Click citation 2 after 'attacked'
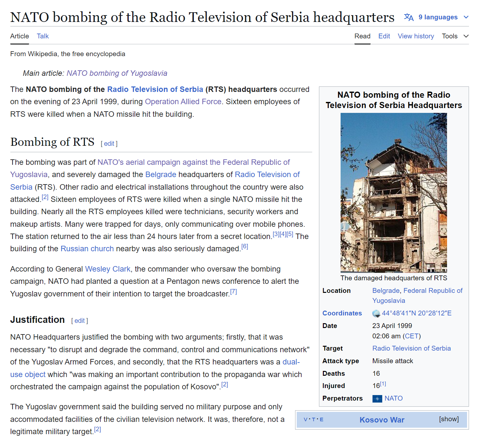Screen dimensions: 478x448 [45, 197]
